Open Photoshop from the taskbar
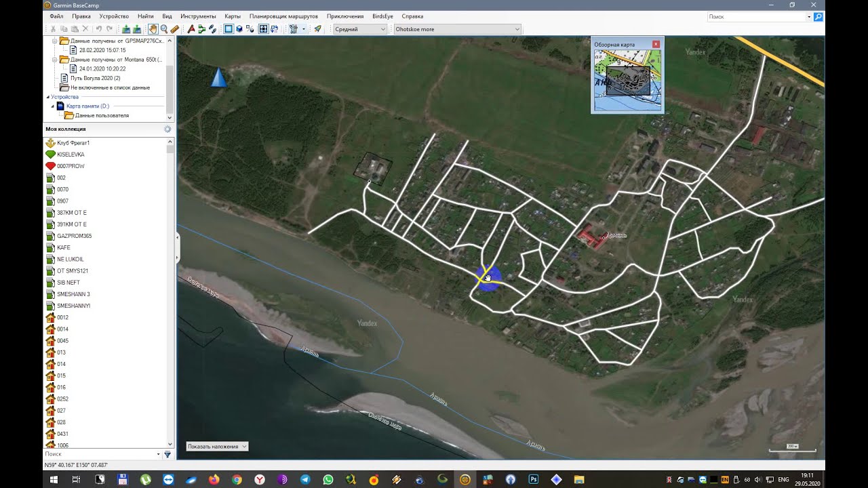Image resolution: width=868 pixels, height=488 pixels. click(534, 479)
